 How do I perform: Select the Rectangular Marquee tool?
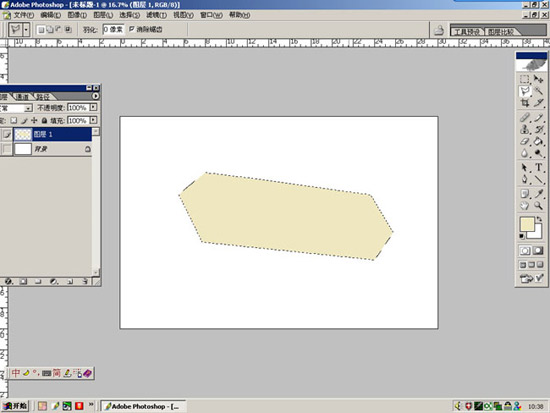pyautogui.click(x=525, y=79)
